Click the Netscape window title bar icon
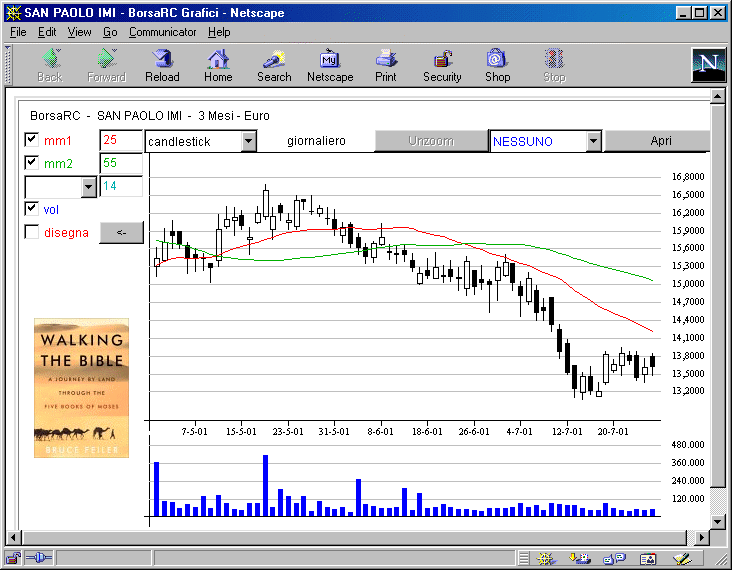This screenshot has height=570, width=732. 13,13
